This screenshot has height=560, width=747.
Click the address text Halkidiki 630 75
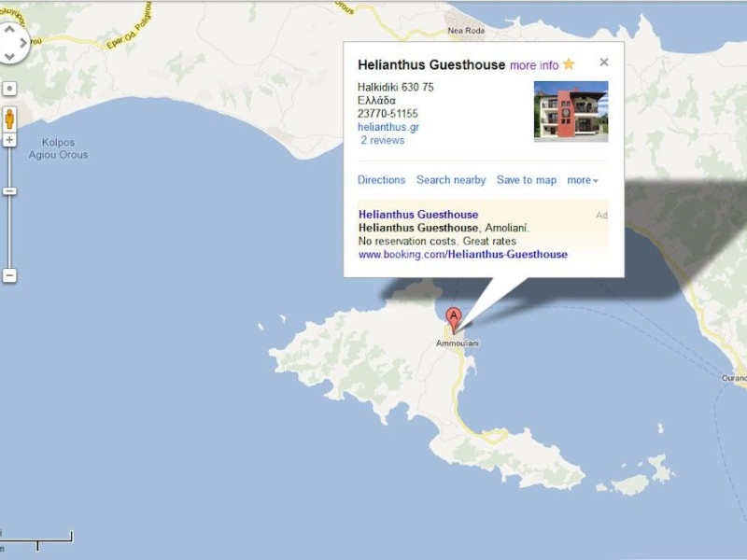pyautogui.click(x=395, y=87)
